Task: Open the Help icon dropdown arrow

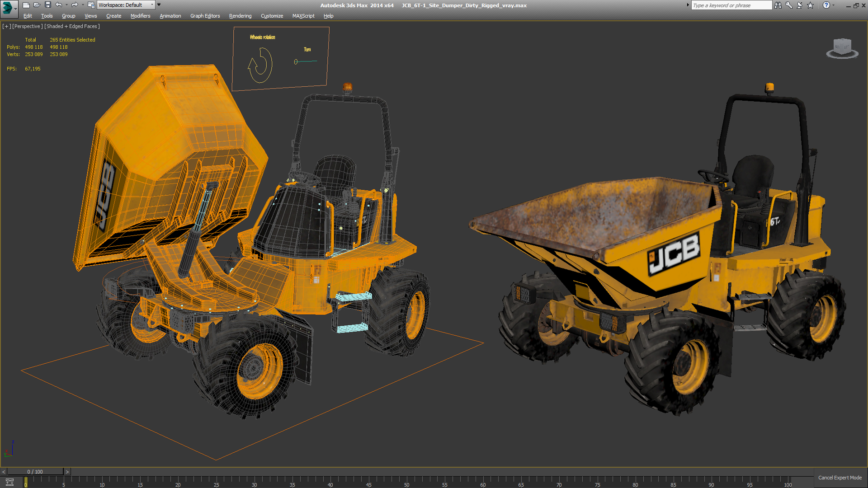Action: tap(833, 5)
